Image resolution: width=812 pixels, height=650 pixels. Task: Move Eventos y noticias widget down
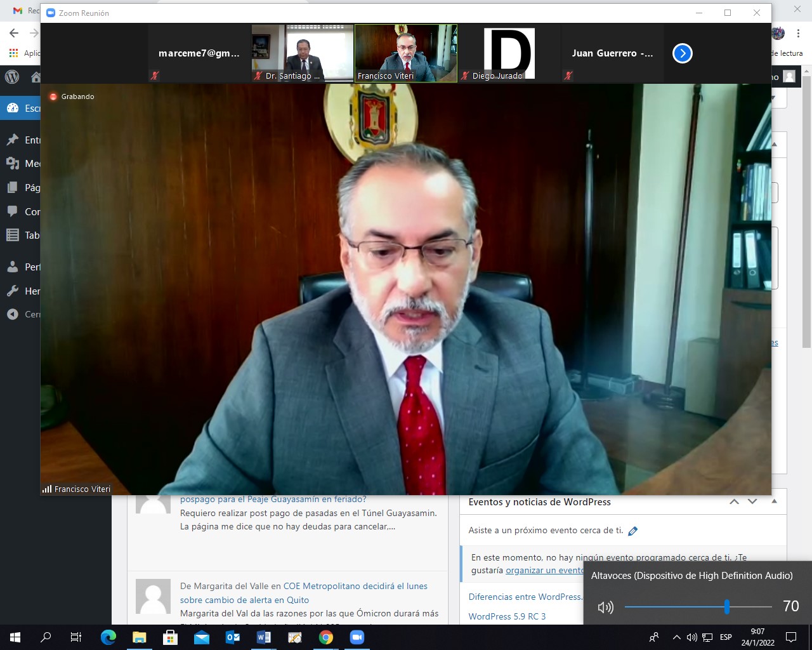[x=752, y=501]
